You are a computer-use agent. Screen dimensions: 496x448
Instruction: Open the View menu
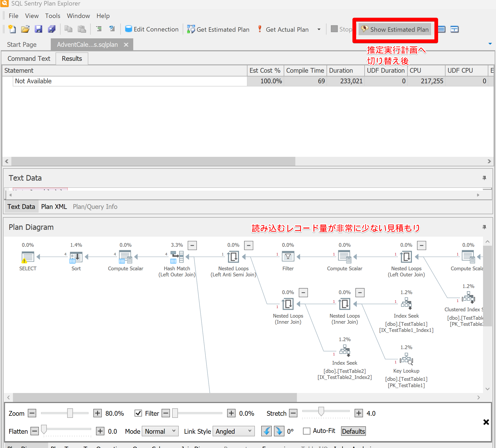(x=32, y=16)
